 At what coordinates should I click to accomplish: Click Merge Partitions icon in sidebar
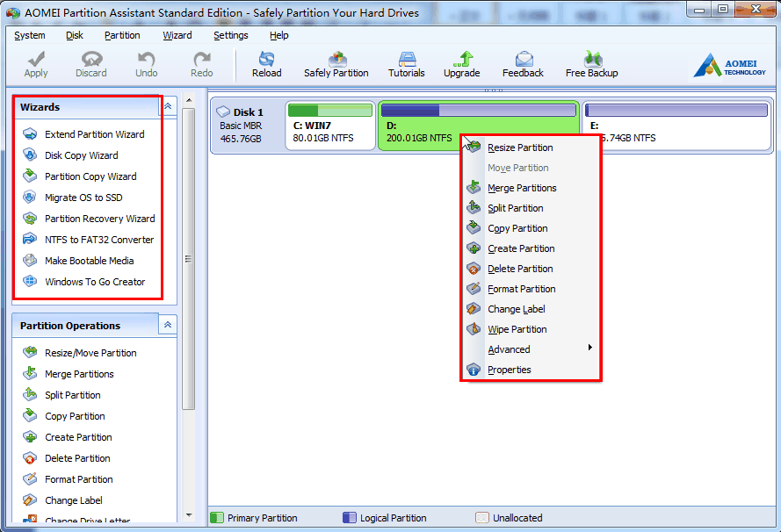(x=30, y=373)
